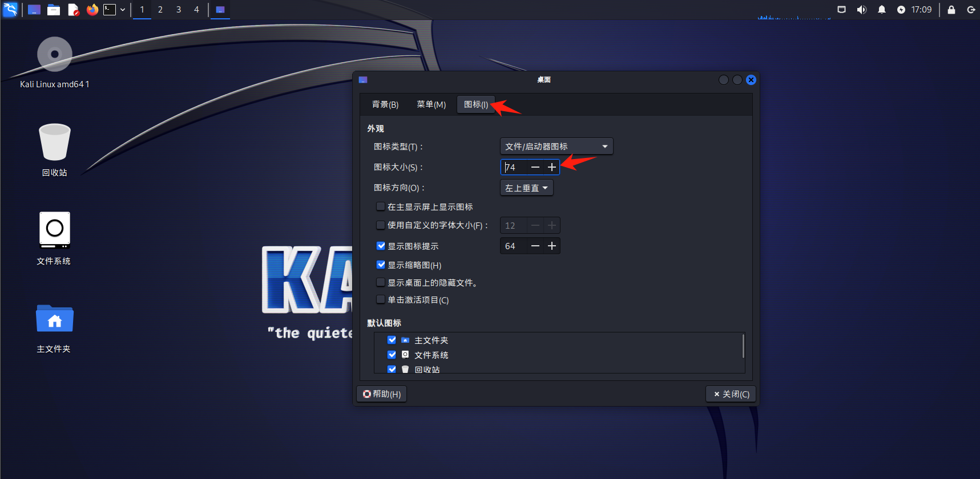
Task: Click the log out panel icon
Action: point(971,10)
